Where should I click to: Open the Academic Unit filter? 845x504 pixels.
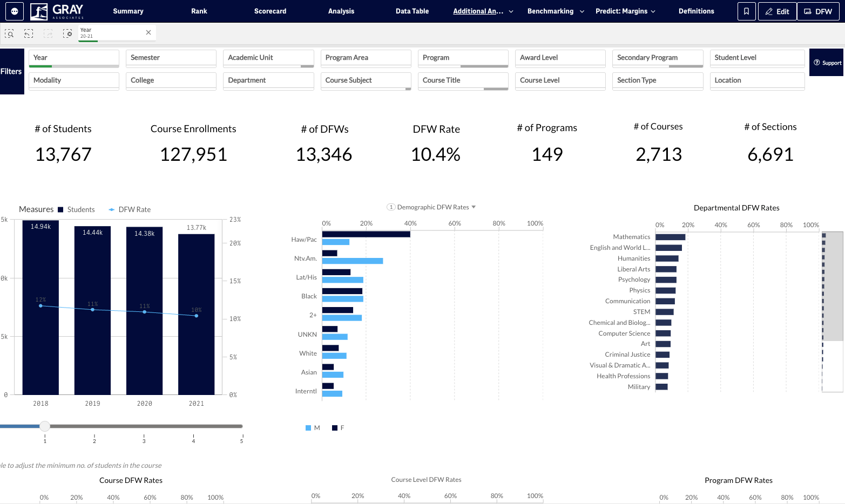click(268, 58)
